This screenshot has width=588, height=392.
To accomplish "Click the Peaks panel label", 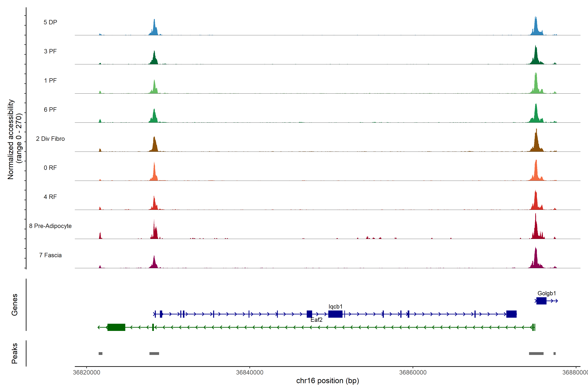I will click(x=15, y=353).
